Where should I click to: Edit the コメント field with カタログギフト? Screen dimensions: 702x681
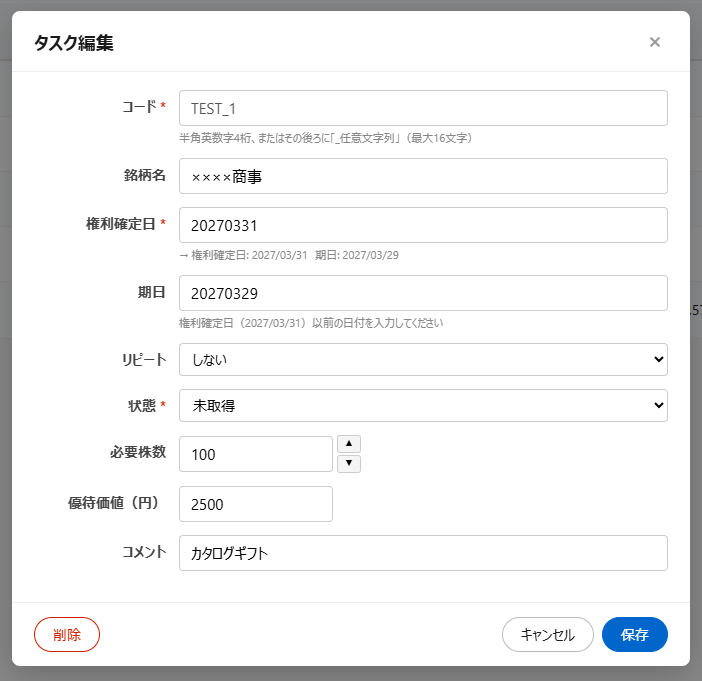(422, 553)
